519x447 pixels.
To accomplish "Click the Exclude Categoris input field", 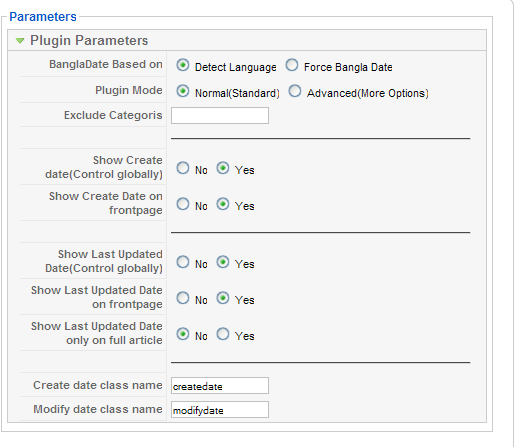I will point(220,115).
